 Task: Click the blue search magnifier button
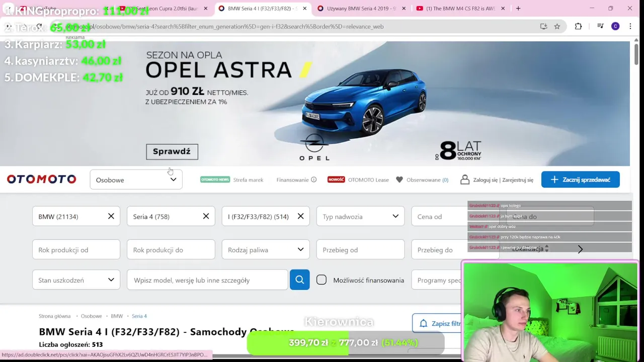(299, 280)
